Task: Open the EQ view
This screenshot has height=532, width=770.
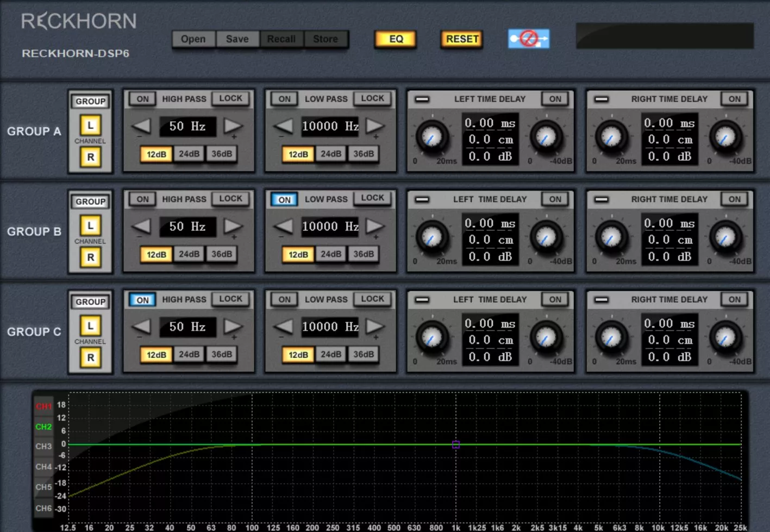Action: pos(396,39)
